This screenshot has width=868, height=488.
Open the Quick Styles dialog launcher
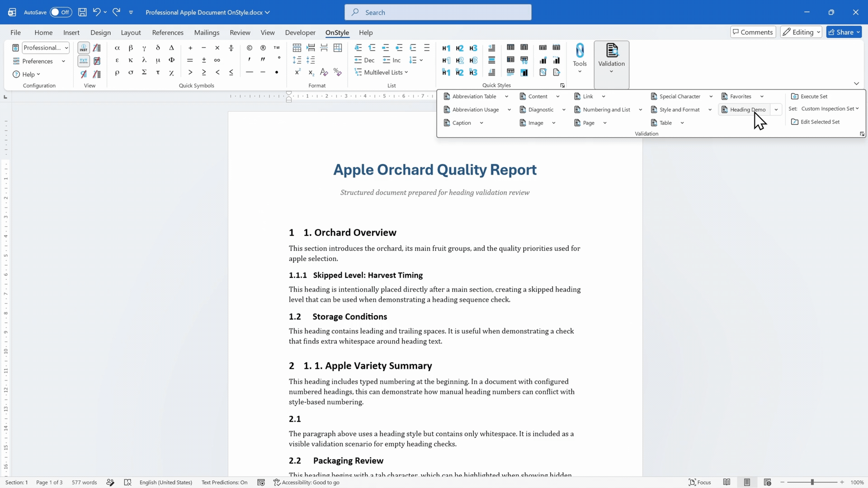[x=562, y=85]
